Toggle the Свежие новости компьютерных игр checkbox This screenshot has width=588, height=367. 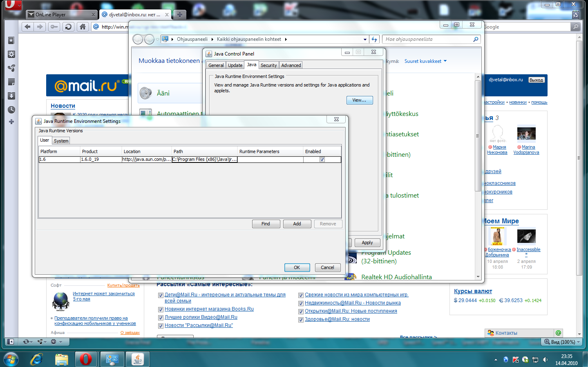[x=301, y=295]
